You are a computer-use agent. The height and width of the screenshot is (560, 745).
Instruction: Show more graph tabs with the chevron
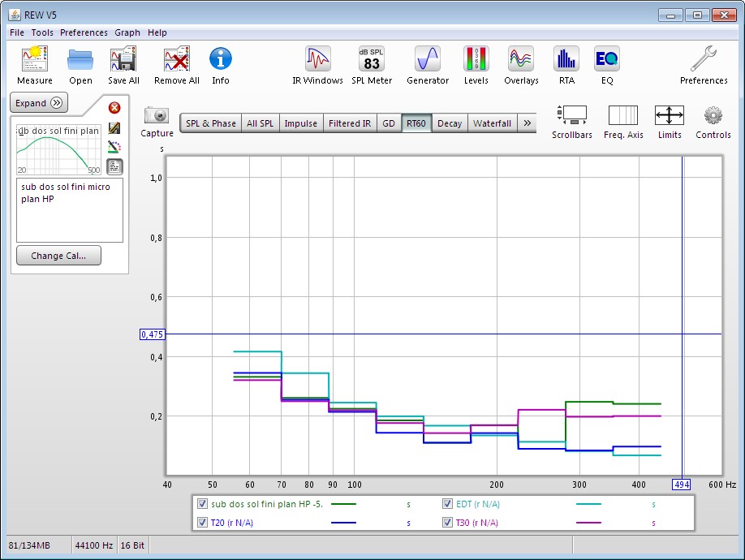coord(527,123)
